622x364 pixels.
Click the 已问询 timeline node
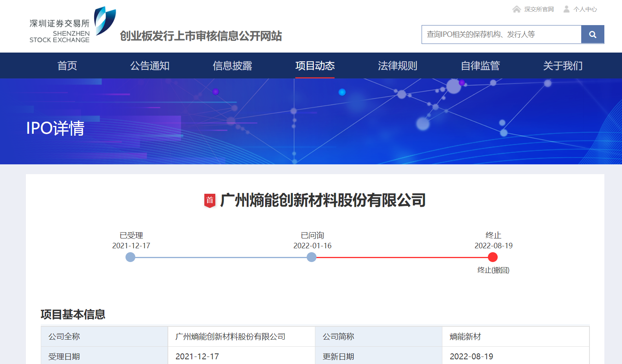point(312,257)
